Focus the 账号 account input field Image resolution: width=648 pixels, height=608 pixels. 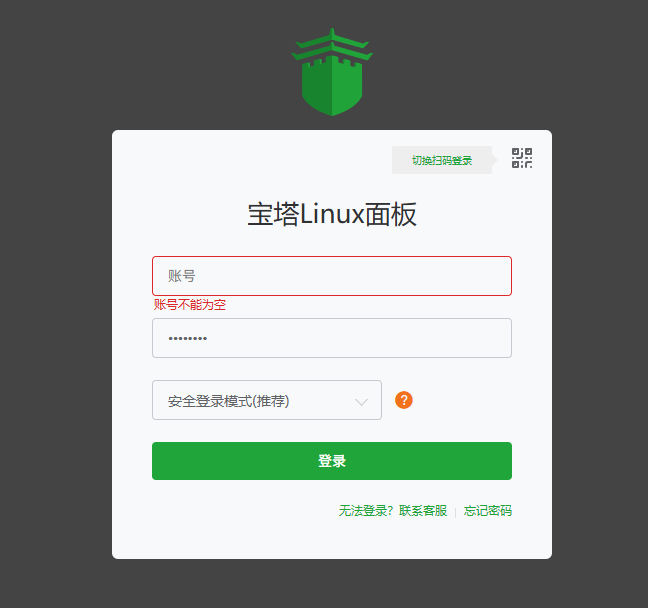pyautogui.click(x=332, y=276)
